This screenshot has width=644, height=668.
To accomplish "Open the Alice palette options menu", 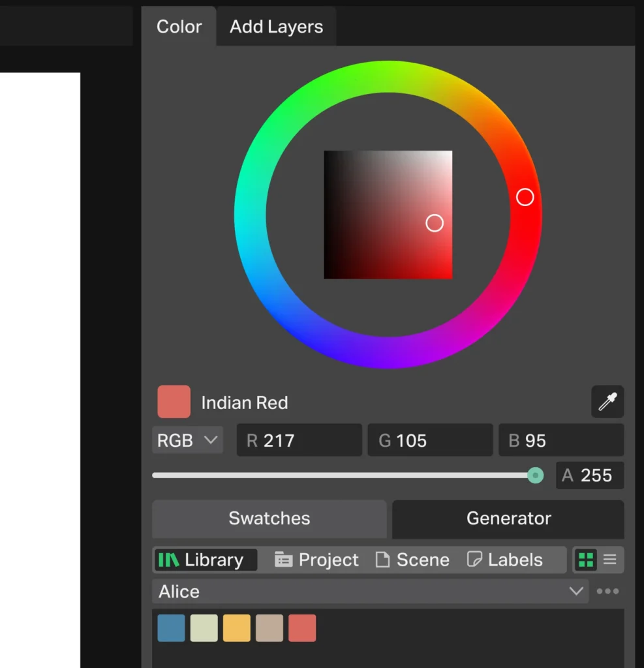I will 607,592.
